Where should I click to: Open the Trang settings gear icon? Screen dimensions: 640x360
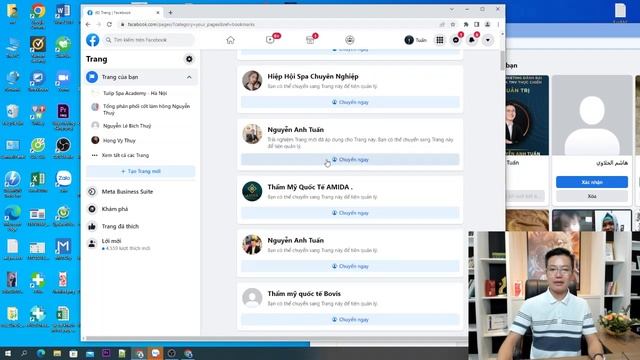coord(189,59)
